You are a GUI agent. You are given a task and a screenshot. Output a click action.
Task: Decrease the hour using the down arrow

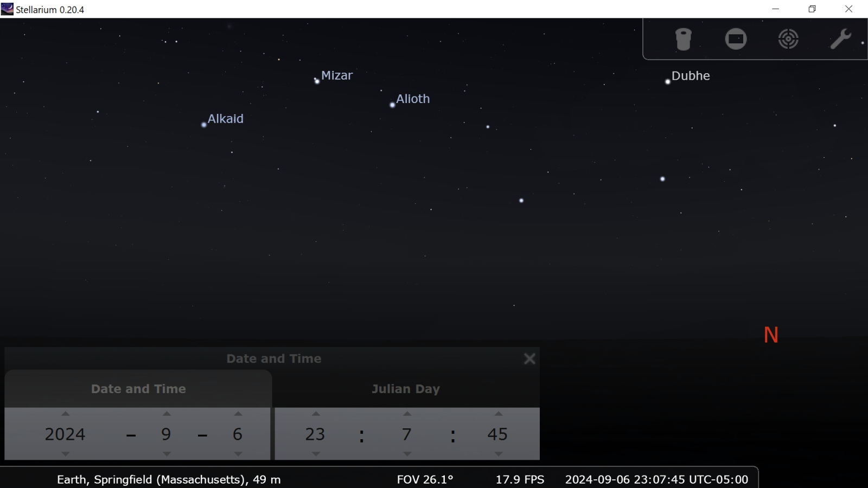coord(316,454)
